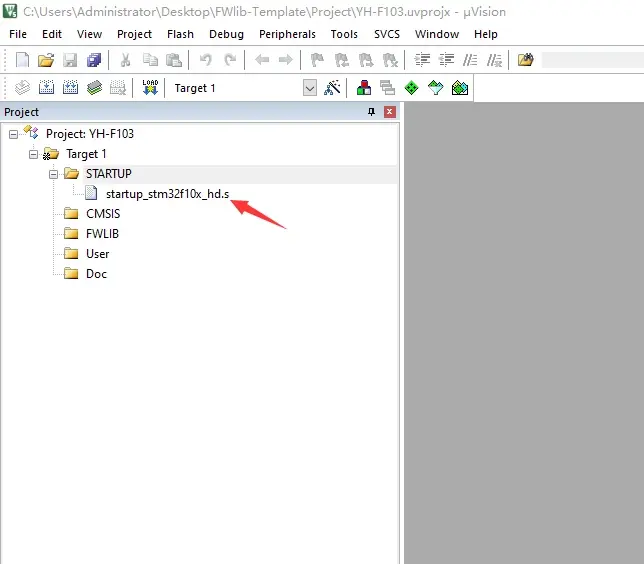Collapse the Target 1 tree node

[x=34, y=154]
